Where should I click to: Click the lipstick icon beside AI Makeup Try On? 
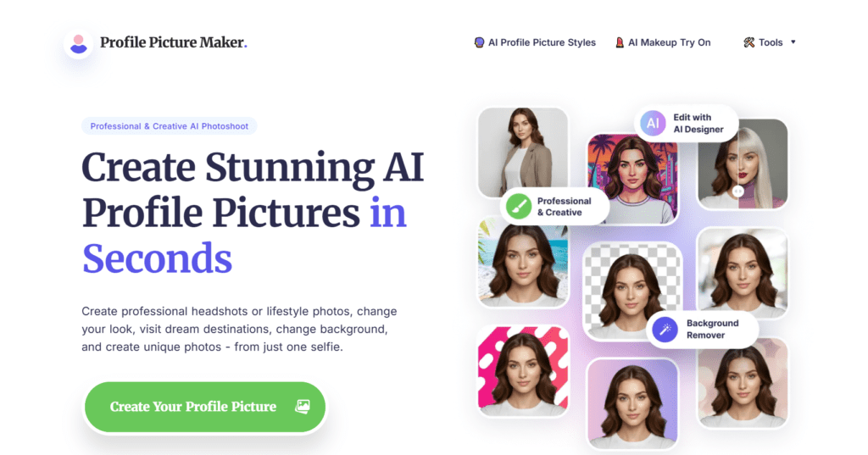620,42
